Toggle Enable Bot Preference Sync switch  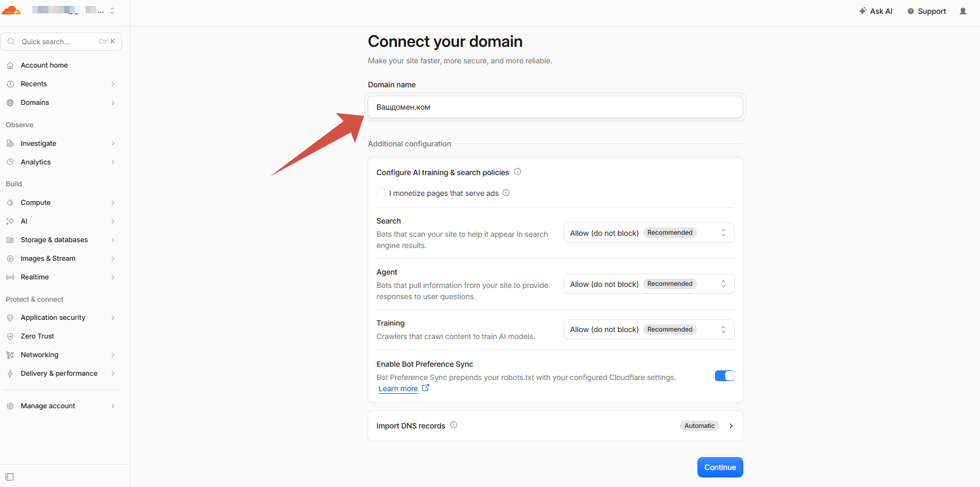click(725, 376)
